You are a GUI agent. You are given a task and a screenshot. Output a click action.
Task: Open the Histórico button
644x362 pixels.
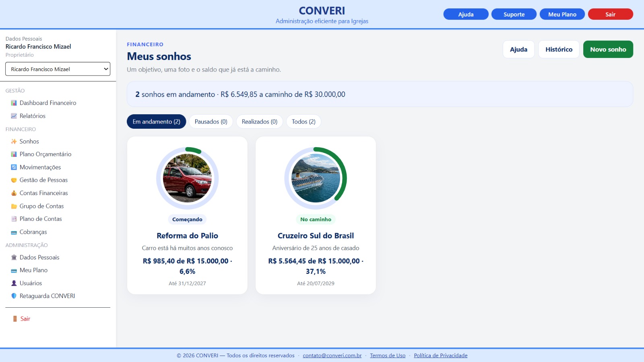point(559,49)
